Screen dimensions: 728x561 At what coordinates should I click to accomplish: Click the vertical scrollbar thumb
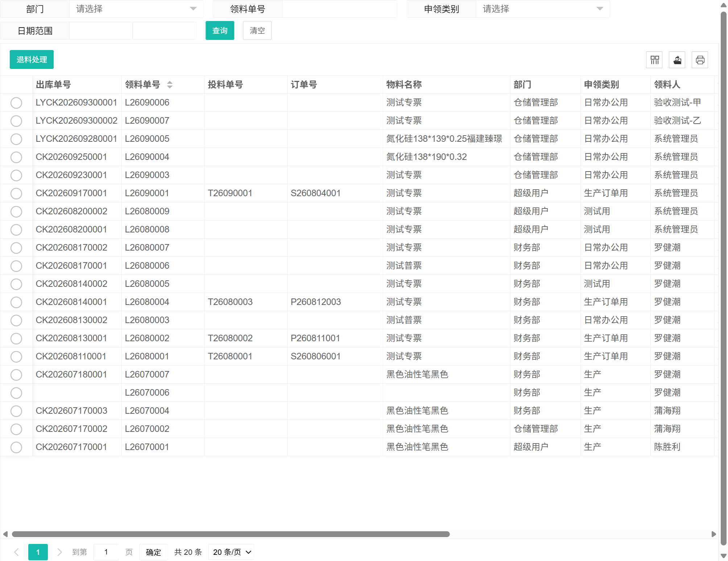coord(723,279)
